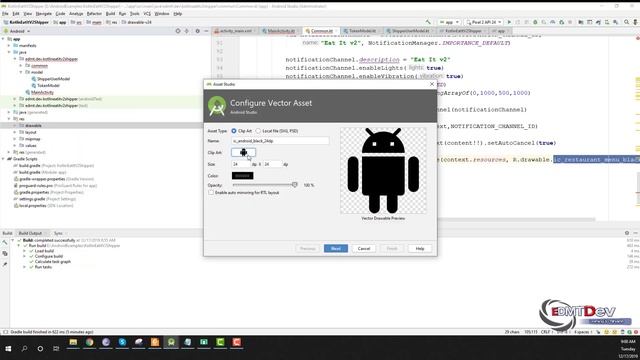Close the Asset Studio dialog
The height and width of the screenshot is (360, 640).
click(x=432, y=84)
